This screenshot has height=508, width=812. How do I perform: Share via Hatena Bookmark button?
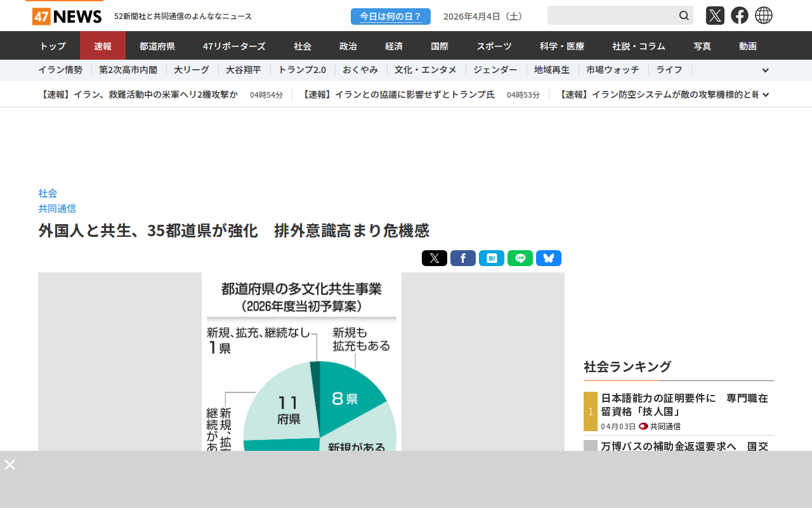[492, 258]
